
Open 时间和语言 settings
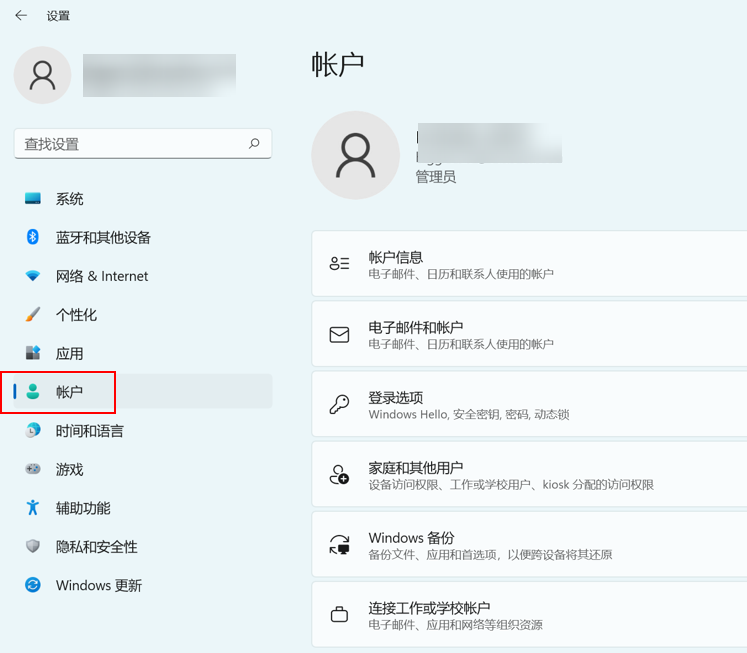(90, 431)
